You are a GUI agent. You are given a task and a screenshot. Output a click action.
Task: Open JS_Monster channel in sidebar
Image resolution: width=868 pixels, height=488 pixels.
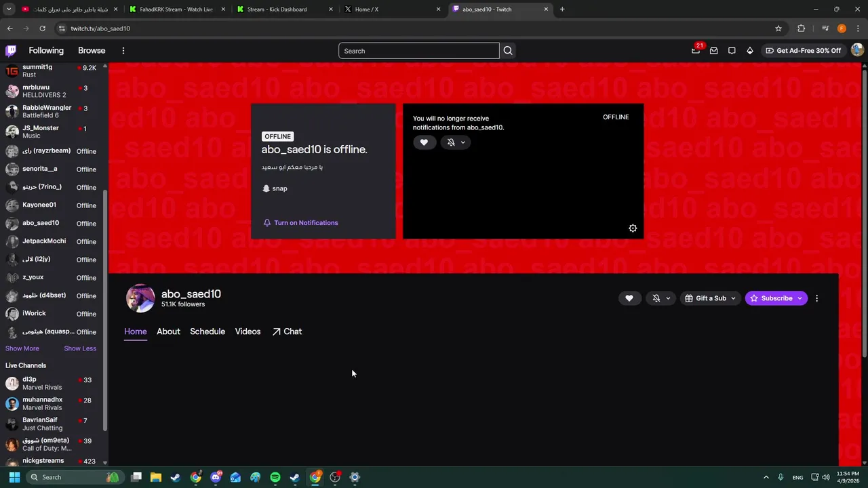coord(51,131)
